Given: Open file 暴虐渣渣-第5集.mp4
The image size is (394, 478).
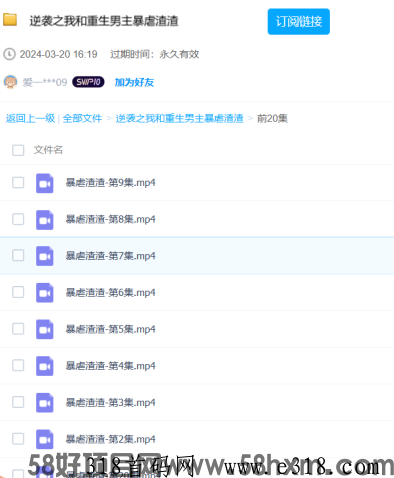Looking at the screenshot, I should 111,329.
